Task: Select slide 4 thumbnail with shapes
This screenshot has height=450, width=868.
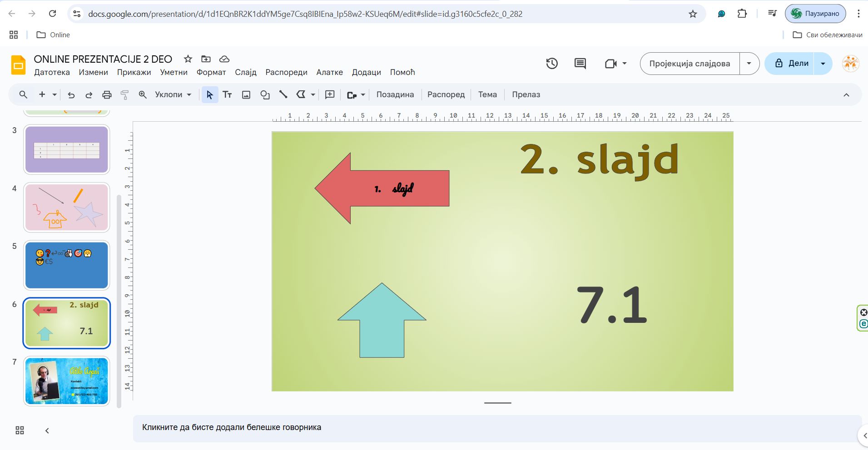Action: click(x=67, y=208)
